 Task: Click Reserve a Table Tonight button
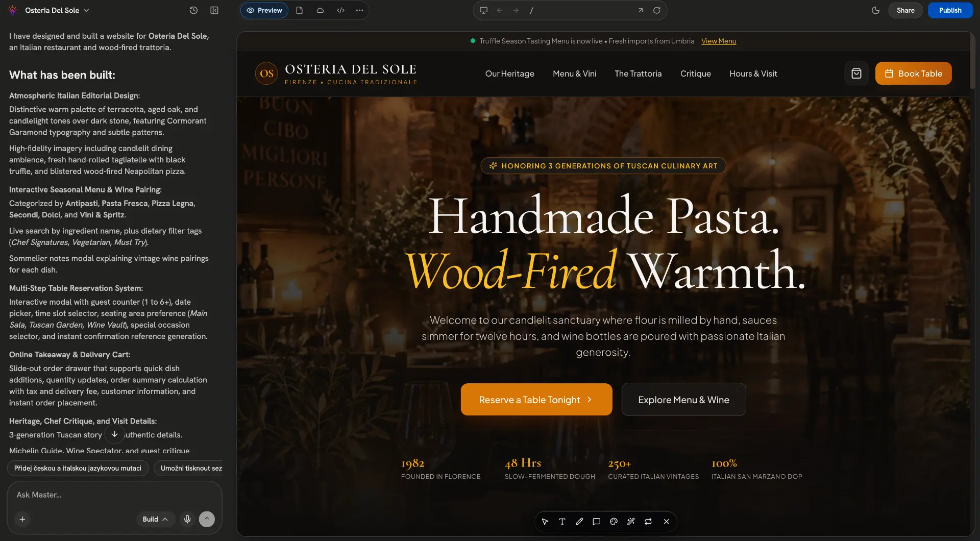[536, 400]
